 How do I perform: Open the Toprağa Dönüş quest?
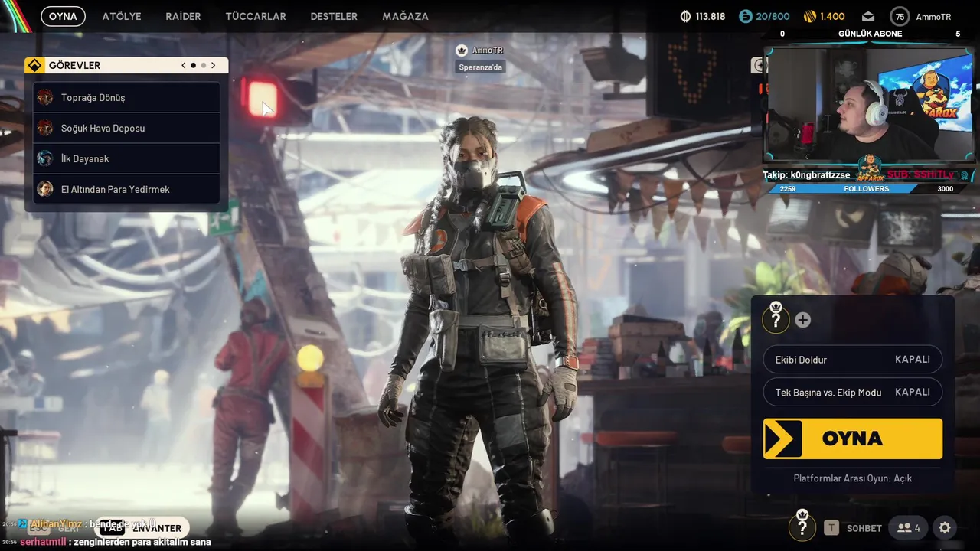127,97
